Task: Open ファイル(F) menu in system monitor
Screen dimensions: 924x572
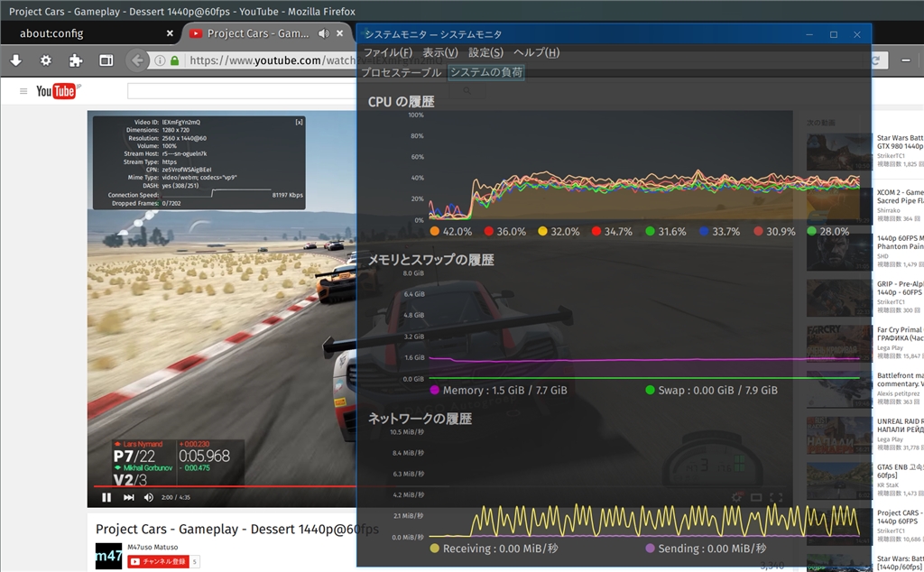Action: [x=388, y=52]
